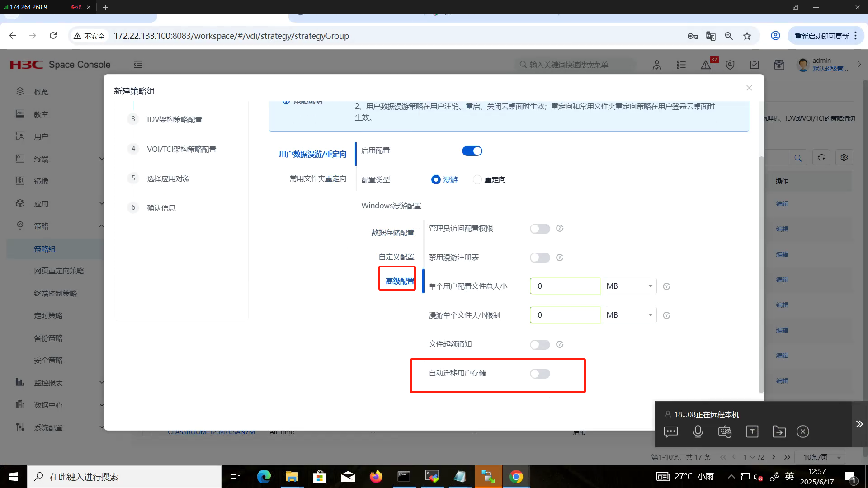Image resolution: width=868 pixels, height=488 pixels.
Task: Click the 重新启动即可更新 browser button
Action: [821, 36]
